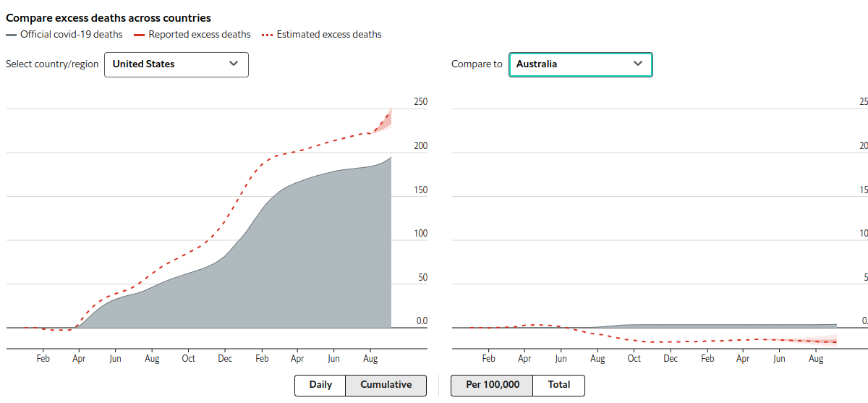The width and height of the screenshot is (868, 403).
Task: Switch the chart to Daily view
Action: [320, 385]
